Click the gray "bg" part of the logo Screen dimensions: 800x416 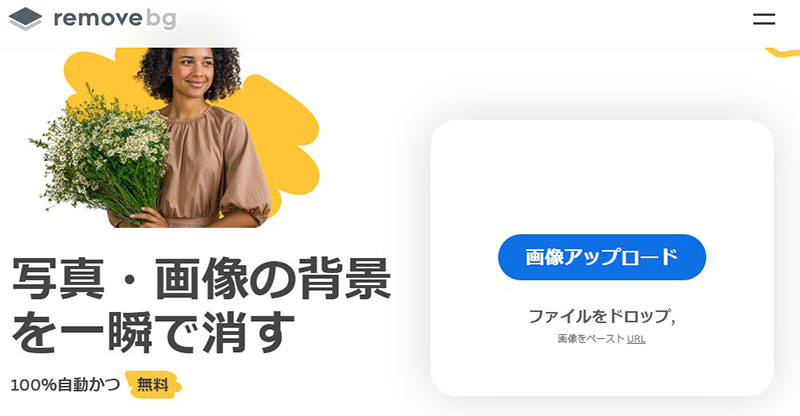click(161, 20)
